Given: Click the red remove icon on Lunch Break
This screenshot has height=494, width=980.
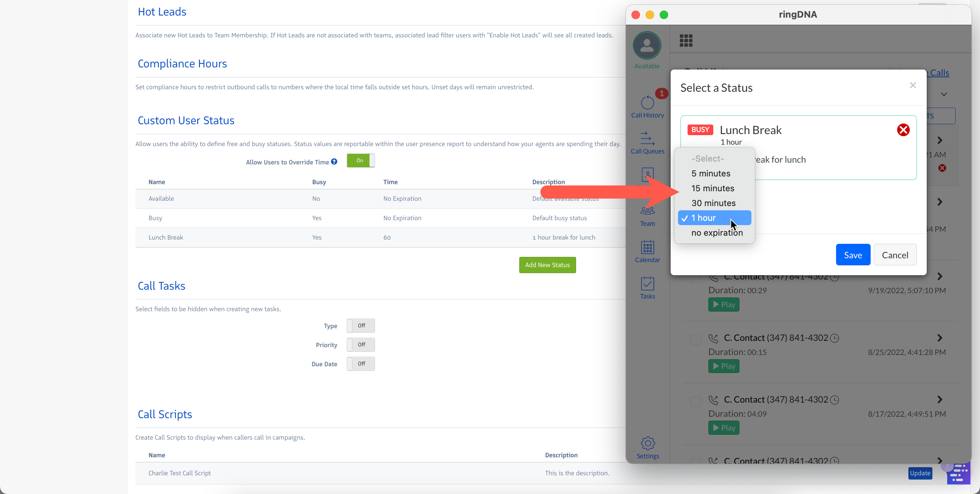Looking at the screenshot, I should [x=903, y=130].
